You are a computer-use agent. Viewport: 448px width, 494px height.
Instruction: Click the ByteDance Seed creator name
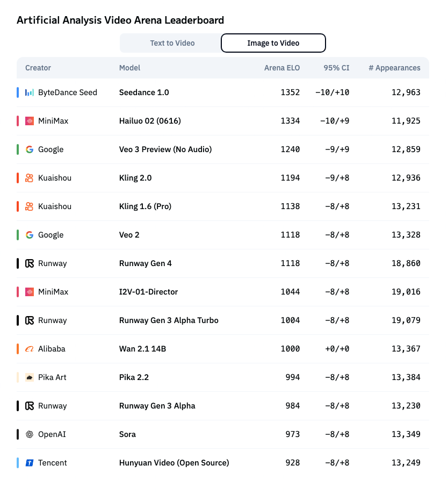(x=68, y=92)
